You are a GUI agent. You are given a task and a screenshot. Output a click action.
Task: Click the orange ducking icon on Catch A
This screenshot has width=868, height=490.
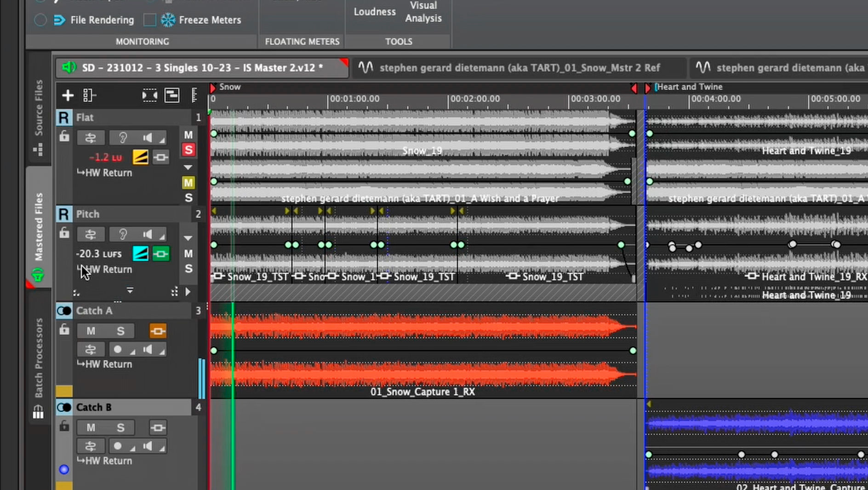(x=158, y=331)
